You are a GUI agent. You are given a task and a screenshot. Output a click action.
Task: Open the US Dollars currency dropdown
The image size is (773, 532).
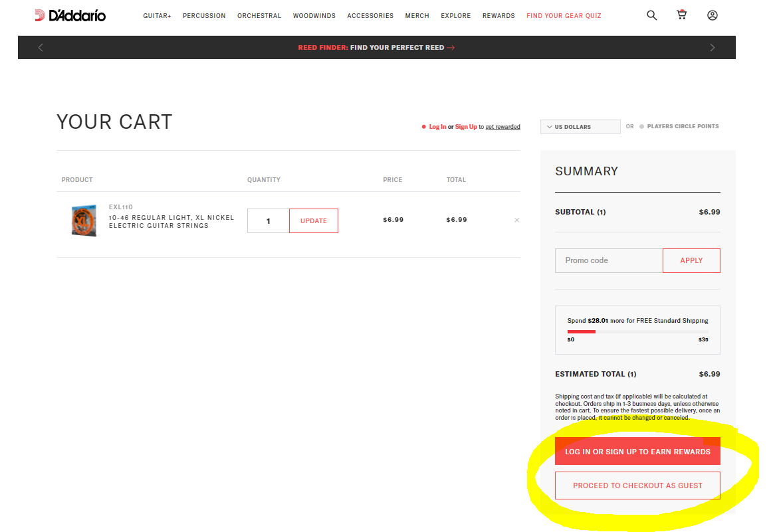pos(580,127)
